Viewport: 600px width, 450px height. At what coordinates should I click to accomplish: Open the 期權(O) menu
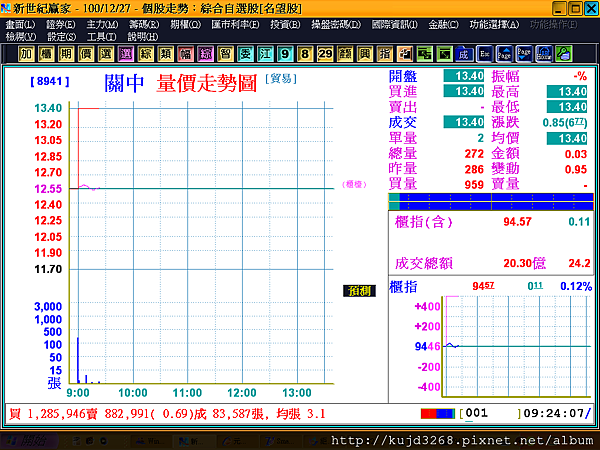pos(186,25)
